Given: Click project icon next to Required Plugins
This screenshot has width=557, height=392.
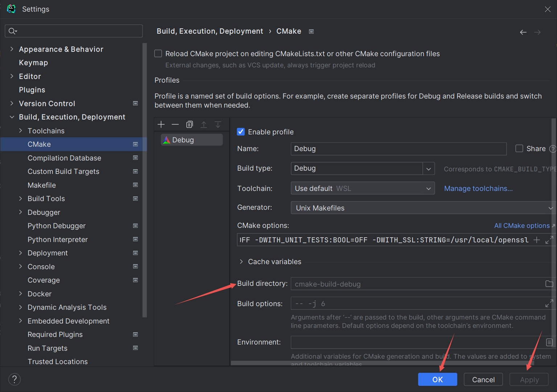Looking at the screenshot, I should click(x=136, y=334).
